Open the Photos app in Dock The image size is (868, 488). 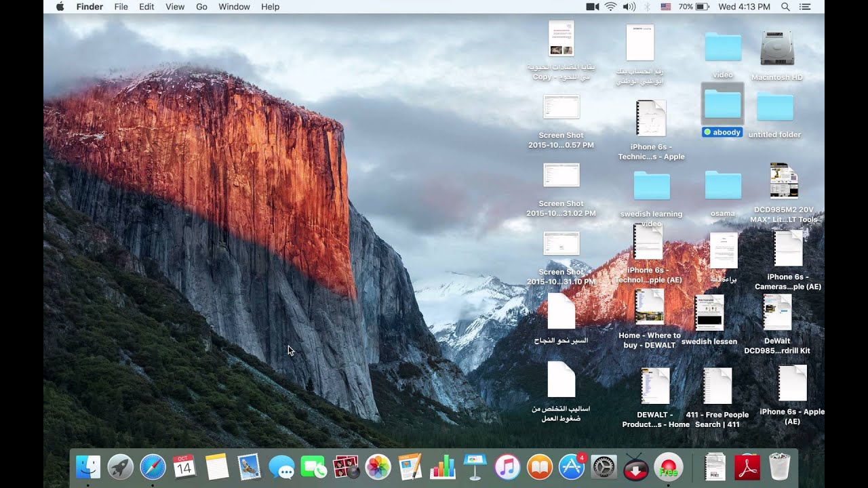[378, 467]
